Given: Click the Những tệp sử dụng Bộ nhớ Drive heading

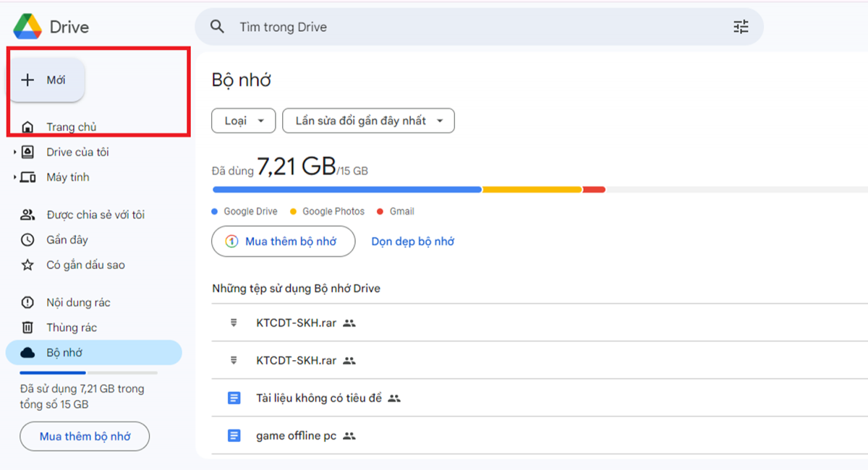Looking at the screenshot, I should pyautogui.click(x=296, y=289).
